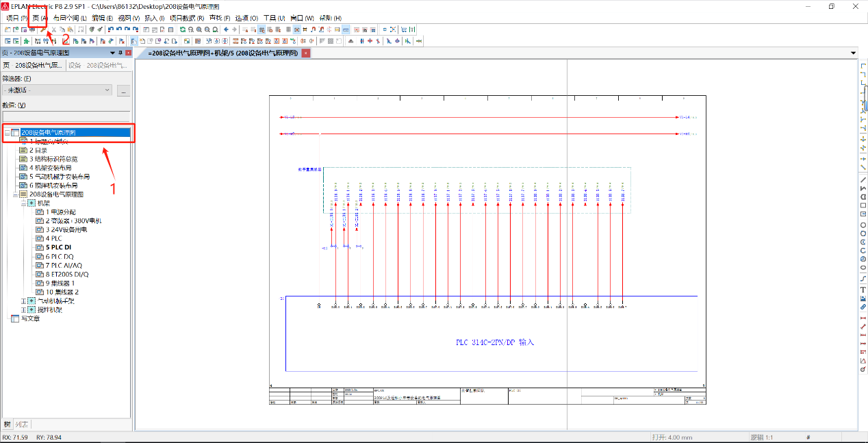Click the zoom out magnifier icon
Screen dimensions: 868x443
pos(207,30)
